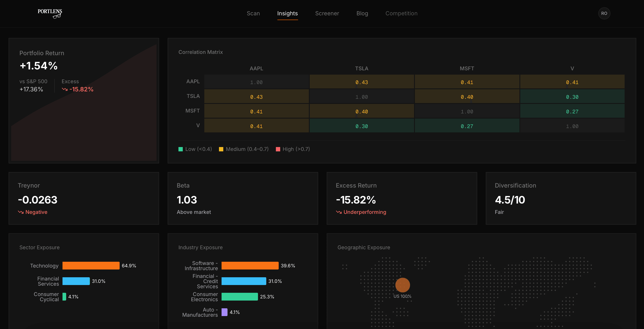Click the red High legend swatch

click(x=278, y=149)
